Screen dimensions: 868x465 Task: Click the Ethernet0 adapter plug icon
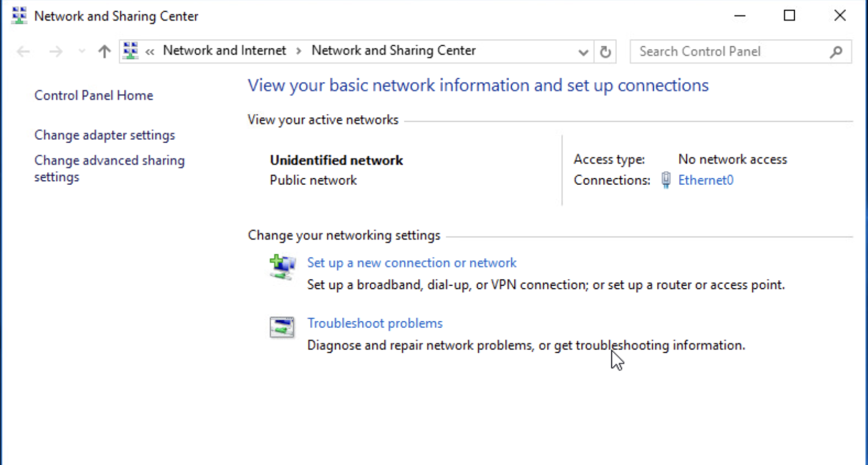pyautogui.click(x=666, y=180)
